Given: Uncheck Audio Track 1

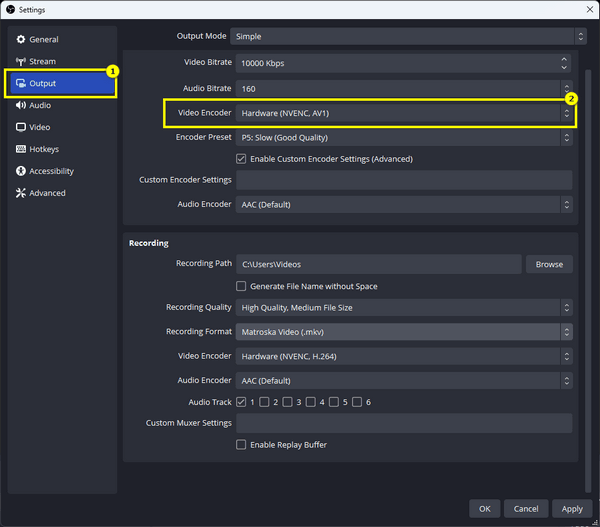Looking at the screenshot, I should click(241, 402).
